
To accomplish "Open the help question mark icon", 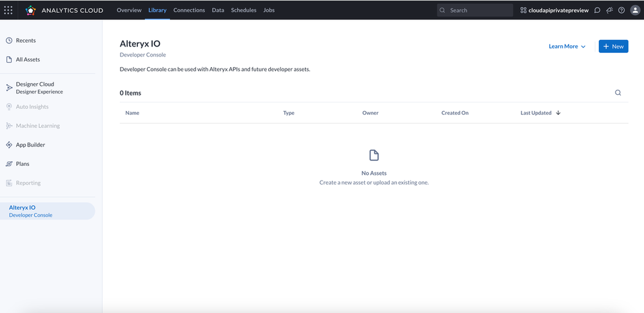I will coord(621,10).
